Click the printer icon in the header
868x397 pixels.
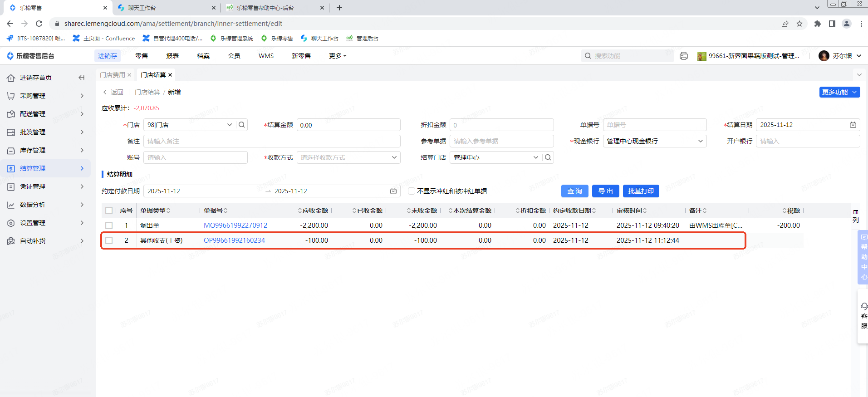[x=684, y=56]
